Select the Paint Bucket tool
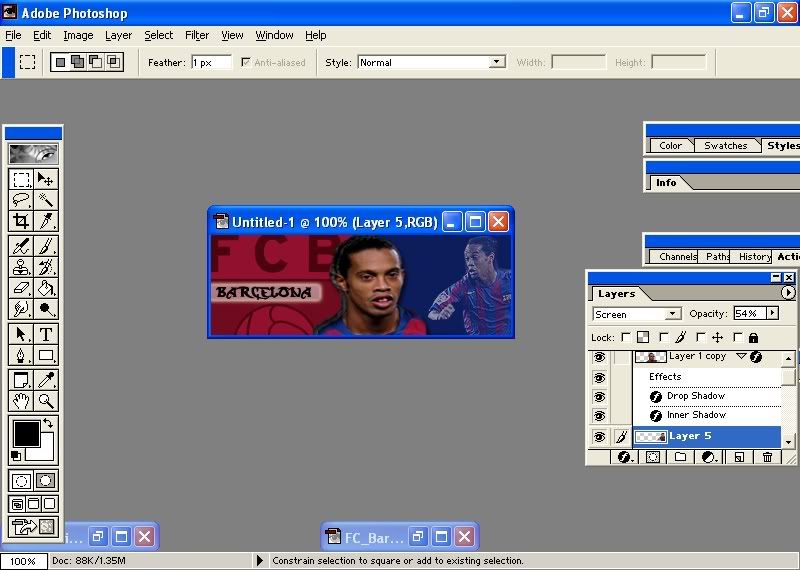Screen dimensions: 800x570 (46, 288)
